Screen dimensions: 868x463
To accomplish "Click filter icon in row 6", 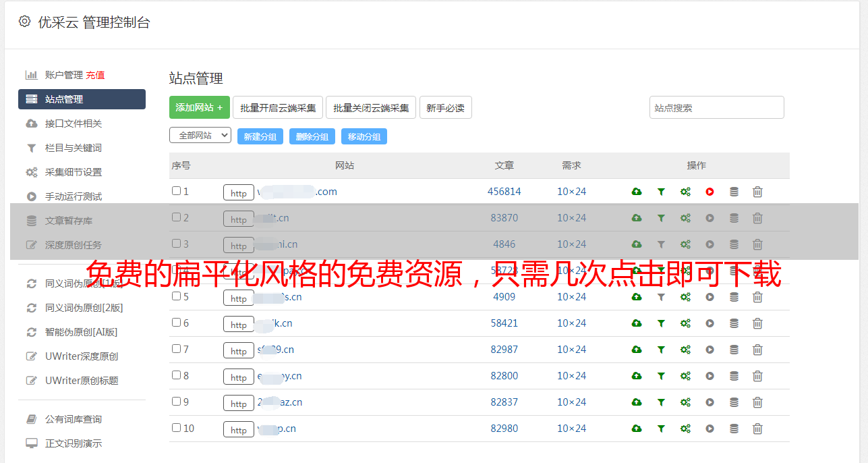I will 661,323.
